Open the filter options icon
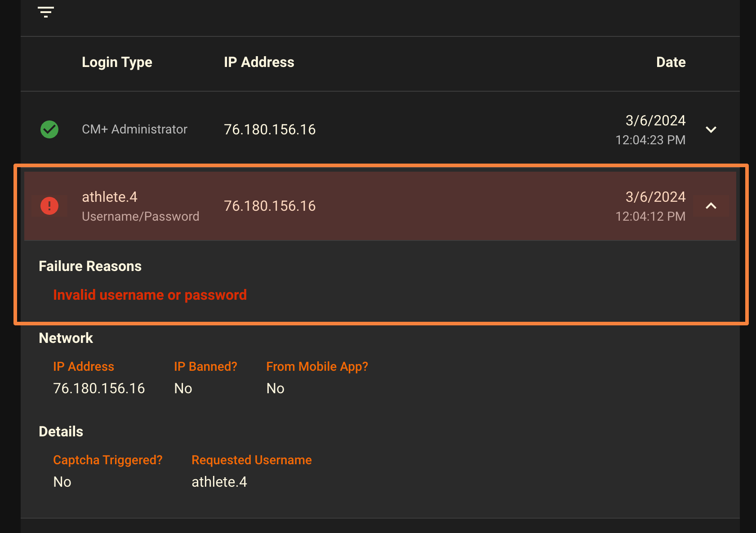Image resolution: width=756 pixels, height=533 pixels. pos(45,12)
